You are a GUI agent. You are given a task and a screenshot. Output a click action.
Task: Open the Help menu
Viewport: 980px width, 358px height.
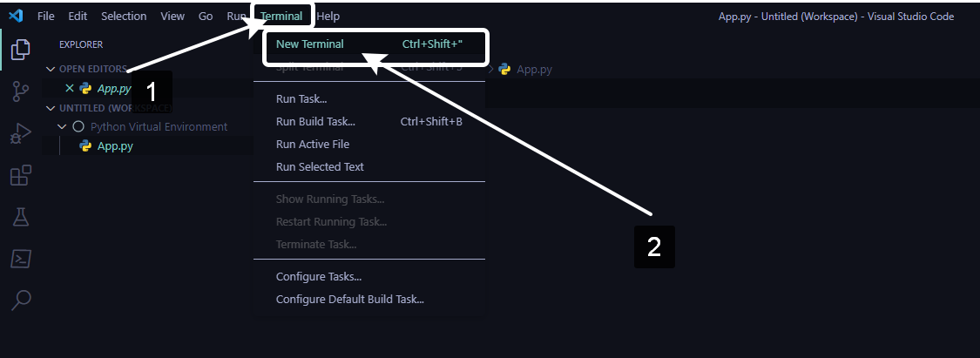[328, 16]
